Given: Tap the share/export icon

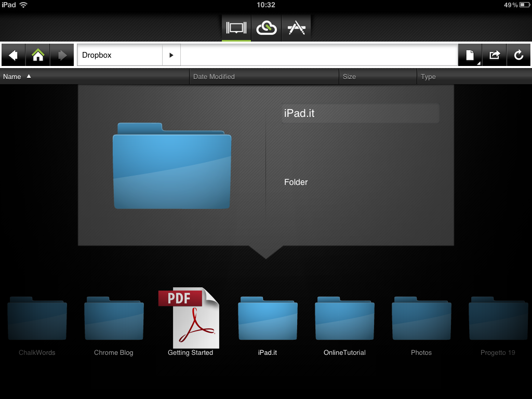Looking at the screenshot, I should (x=494, y=55).
